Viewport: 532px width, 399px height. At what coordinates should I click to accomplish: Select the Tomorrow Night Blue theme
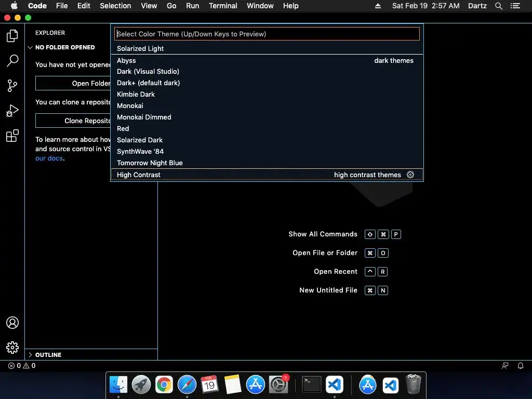click(267, 163)
